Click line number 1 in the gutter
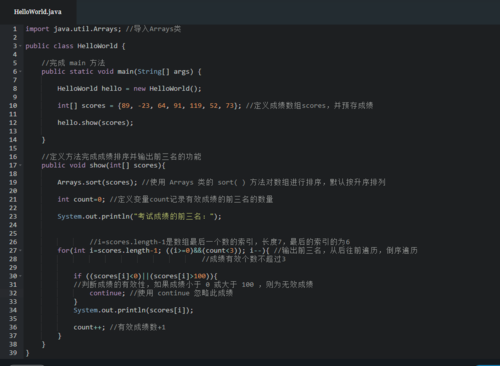 coord(15,29)
